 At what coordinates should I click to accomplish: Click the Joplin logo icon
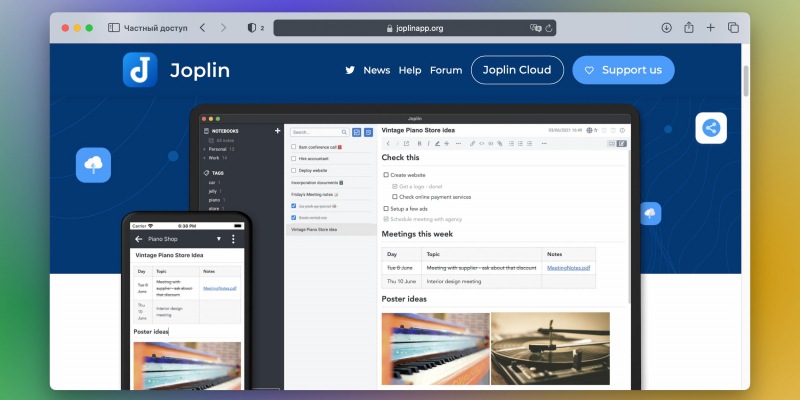(140, 70)
